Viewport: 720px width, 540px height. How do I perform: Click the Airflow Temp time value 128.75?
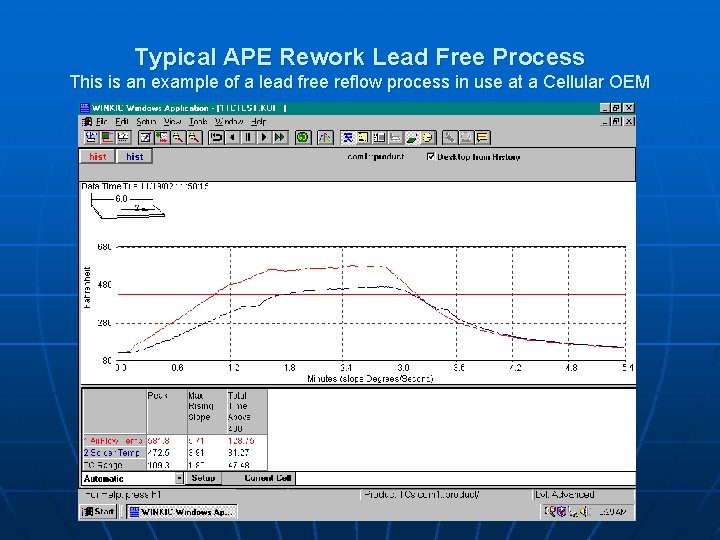pos(241,441)
